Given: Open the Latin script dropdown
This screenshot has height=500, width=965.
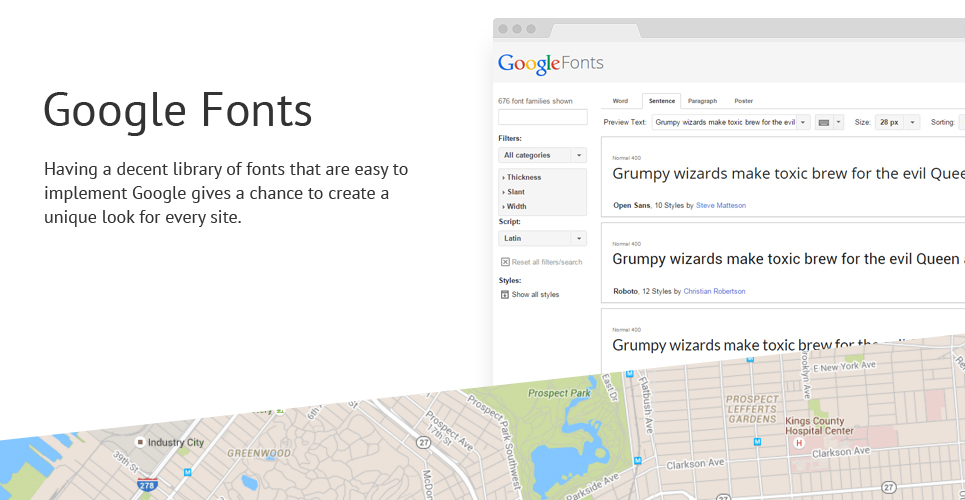Looking at the screenshot, I should pos(542,238).
